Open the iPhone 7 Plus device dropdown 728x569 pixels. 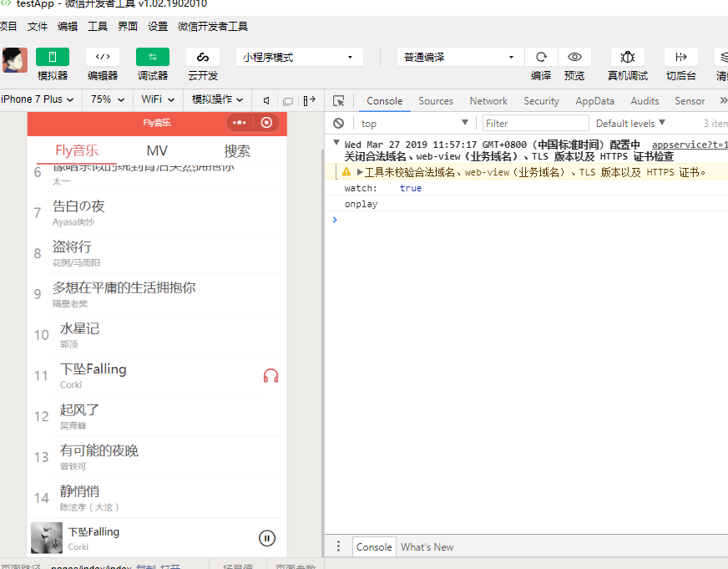(37, 99)
